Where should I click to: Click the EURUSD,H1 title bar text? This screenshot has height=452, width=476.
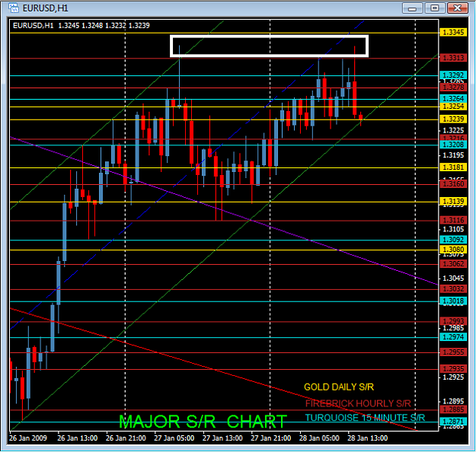coord(46,8)
